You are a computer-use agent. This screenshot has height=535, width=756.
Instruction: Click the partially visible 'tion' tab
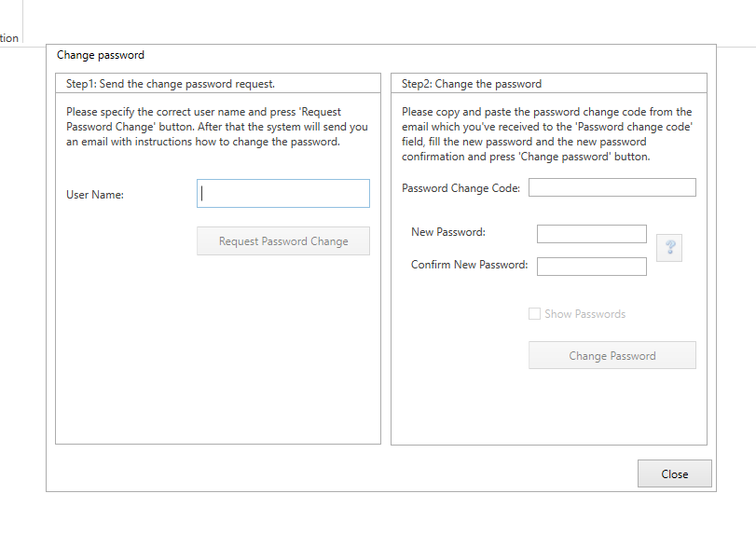click(x=9, y=38)
